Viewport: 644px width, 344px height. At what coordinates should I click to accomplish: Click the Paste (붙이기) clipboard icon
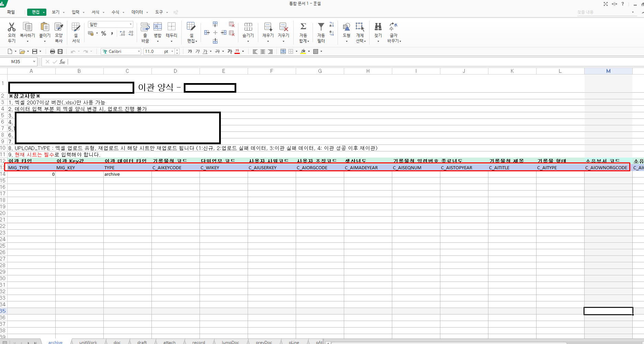click(45, 27)
